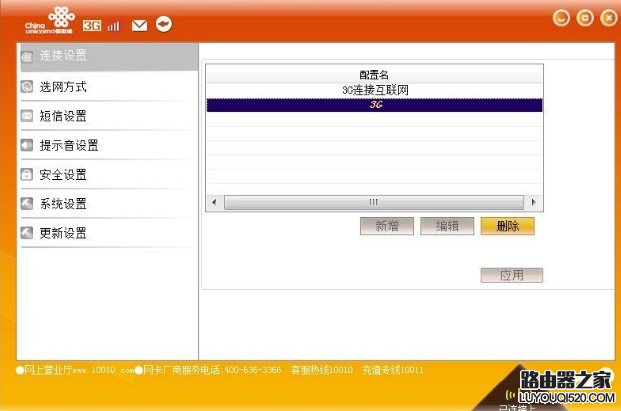Check the signal strength bars icon
The width and height of the screenshot is (621, 411).
coord(113,26)
